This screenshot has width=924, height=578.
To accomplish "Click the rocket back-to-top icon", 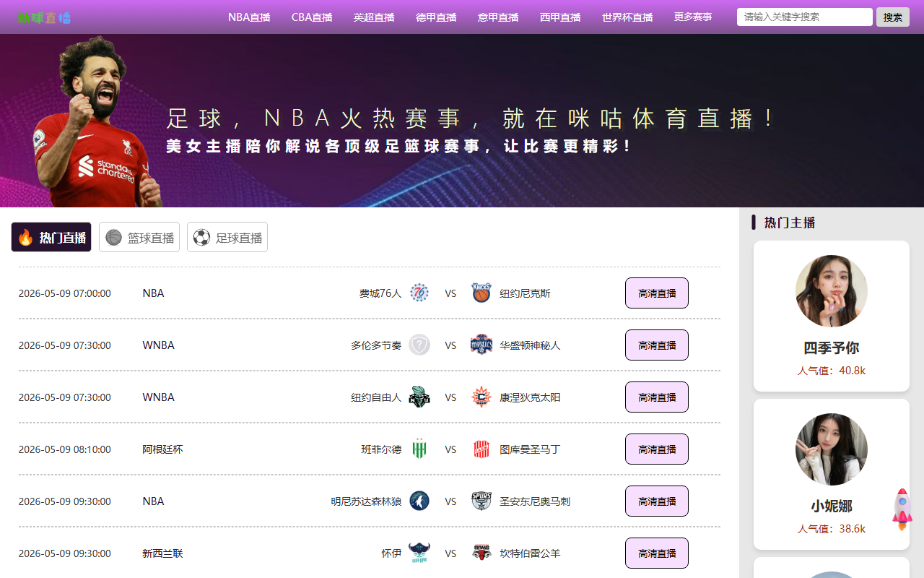I will [x=902, y=509].
